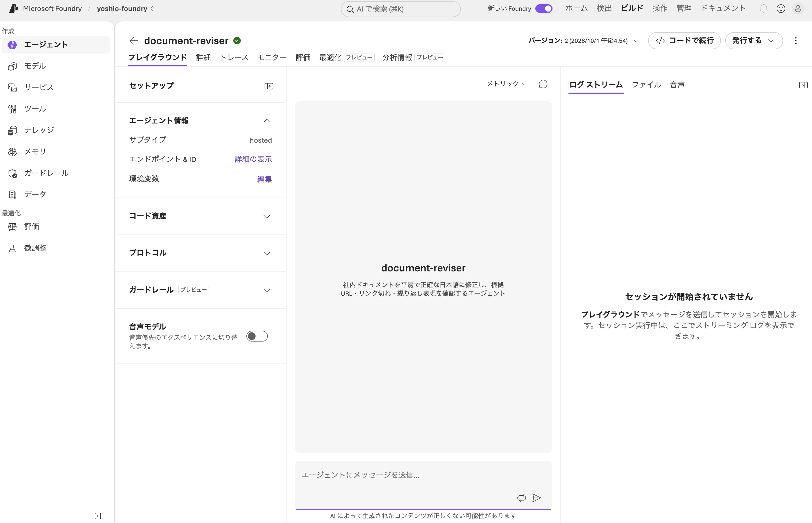Switch to the トレース tab

pos(234,57)
